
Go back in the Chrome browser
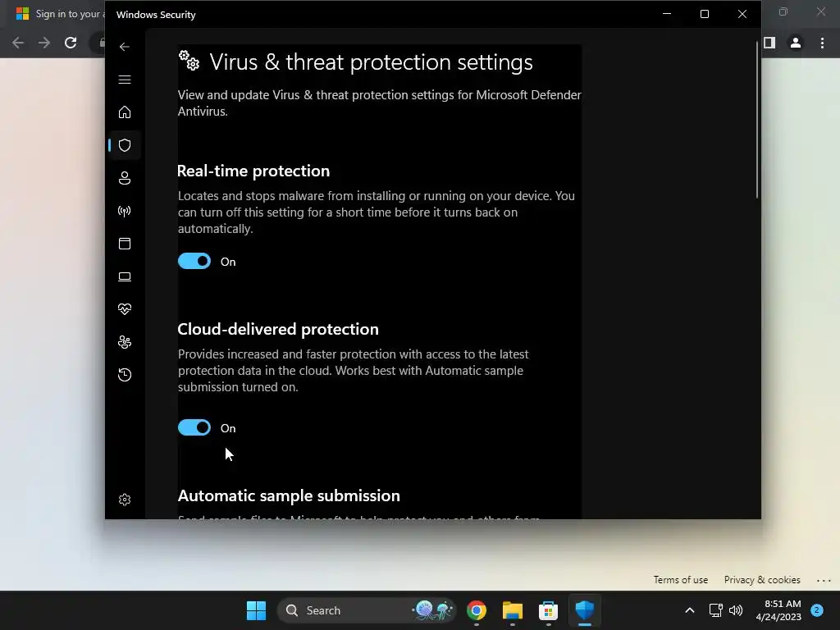18,43
